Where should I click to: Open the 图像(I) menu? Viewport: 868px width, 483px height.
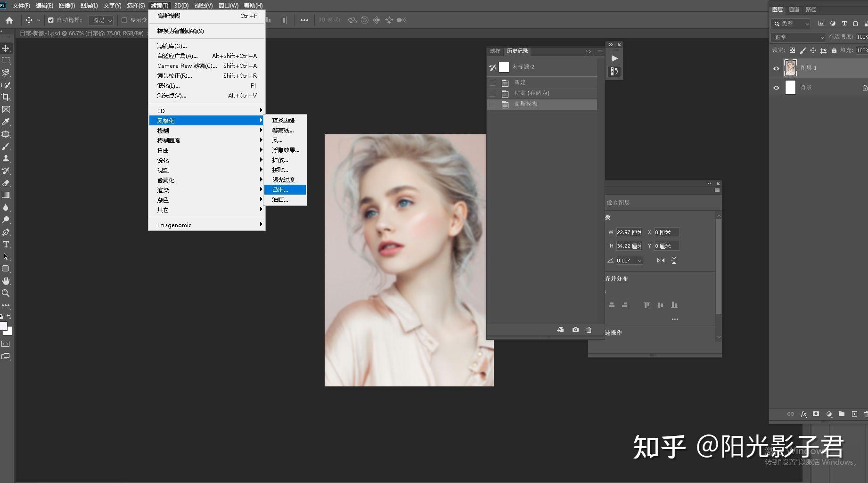pos(67,5)
